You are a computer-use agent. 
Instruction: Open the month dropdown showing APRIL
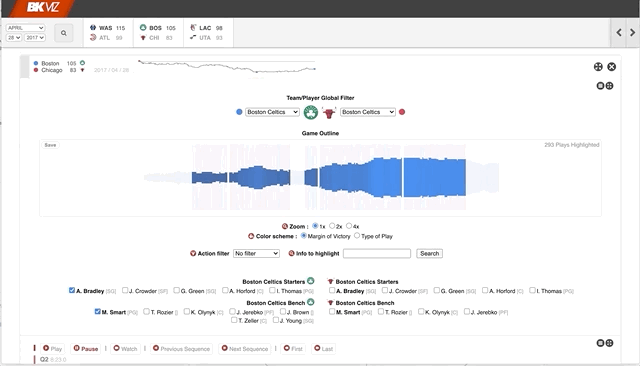25,28
